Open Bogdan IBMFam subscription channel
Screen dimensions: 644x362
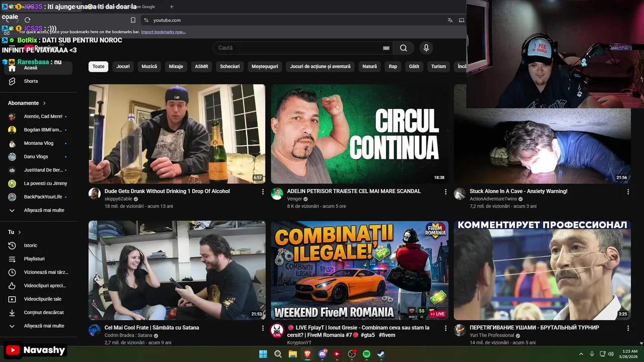38,130
